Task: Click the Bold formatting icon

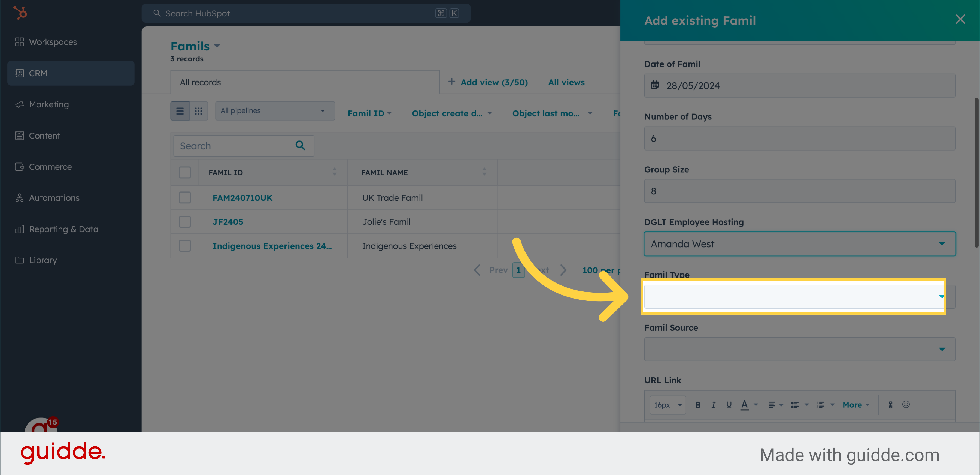Action: pos(697,405)
